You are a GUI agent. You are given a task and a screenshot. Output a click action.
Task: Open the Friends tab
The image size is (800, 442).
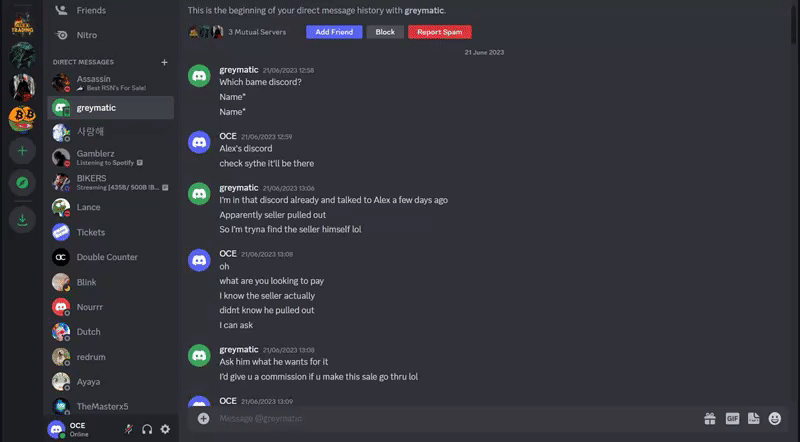pyautogui.click(x=110, y=10)
